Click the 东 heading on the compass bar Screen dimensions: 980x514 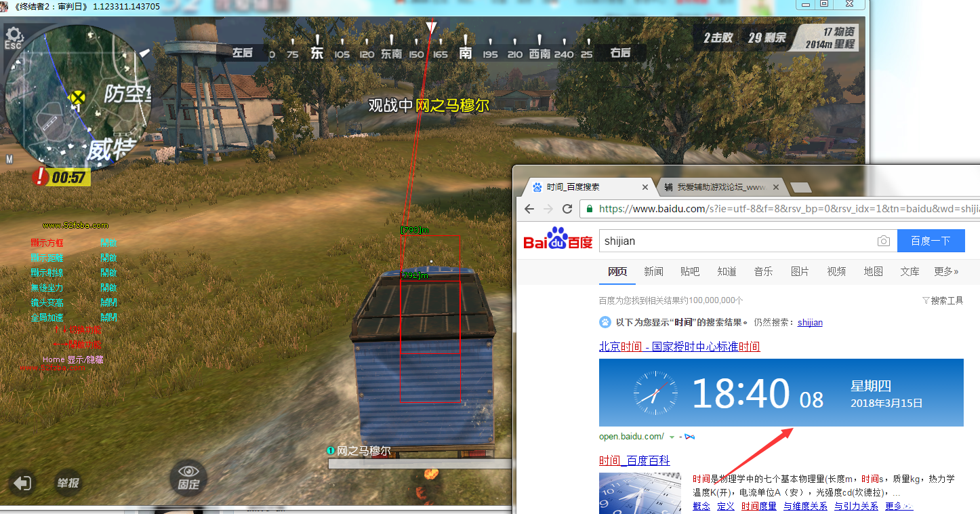point(317,53)
